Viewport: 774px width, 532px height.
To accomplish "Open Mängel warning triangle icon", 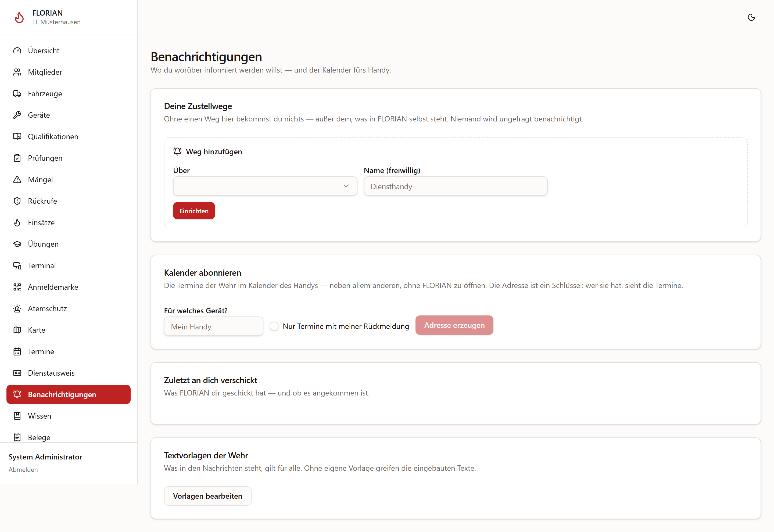I will (x=17, y=179).
